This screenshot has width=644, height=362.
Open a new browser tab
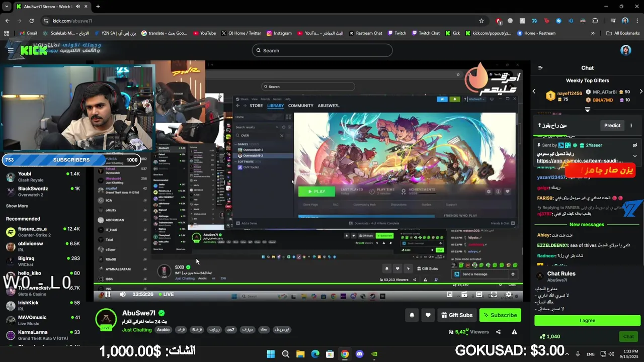[98, 7]
